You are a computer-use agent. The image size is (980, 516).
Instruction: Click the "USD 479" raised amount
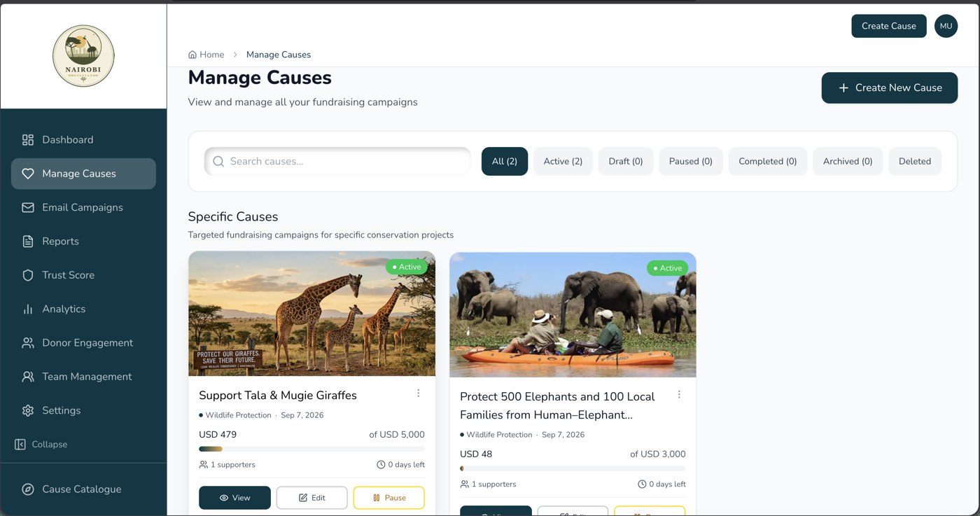pos(218,434)
